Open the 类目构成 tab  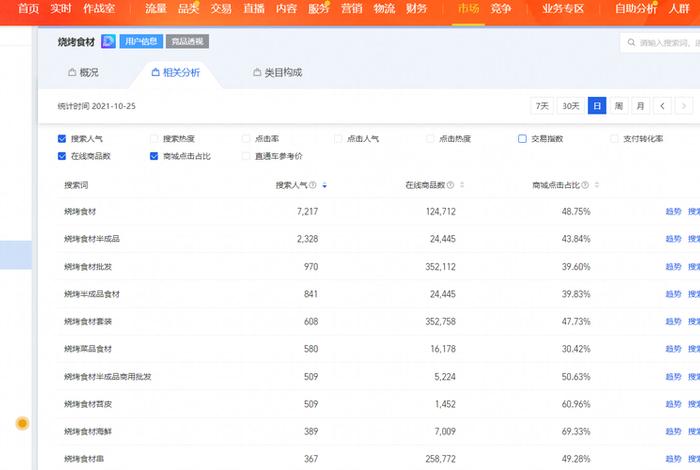point(277,73)
